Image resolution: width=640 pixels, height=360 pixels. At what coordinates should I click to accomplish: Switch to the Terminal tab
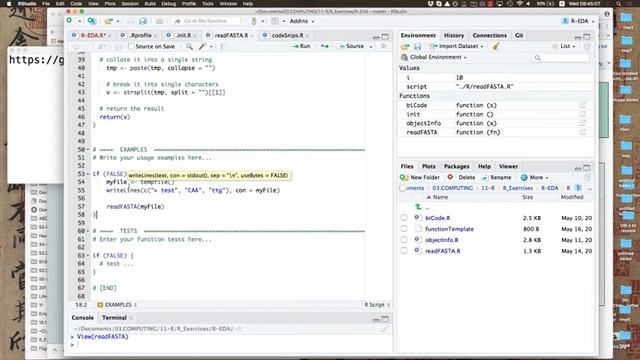114,318
